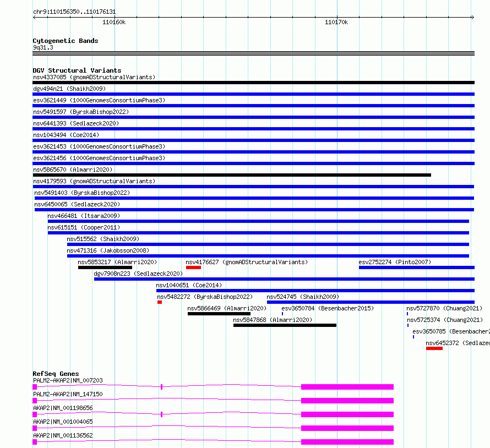Image resolution: width=490 pixels, height=448 pixels.
Task: Open nsv5482272 ByrskaBishop2022 label
Action: pos(205,297)
